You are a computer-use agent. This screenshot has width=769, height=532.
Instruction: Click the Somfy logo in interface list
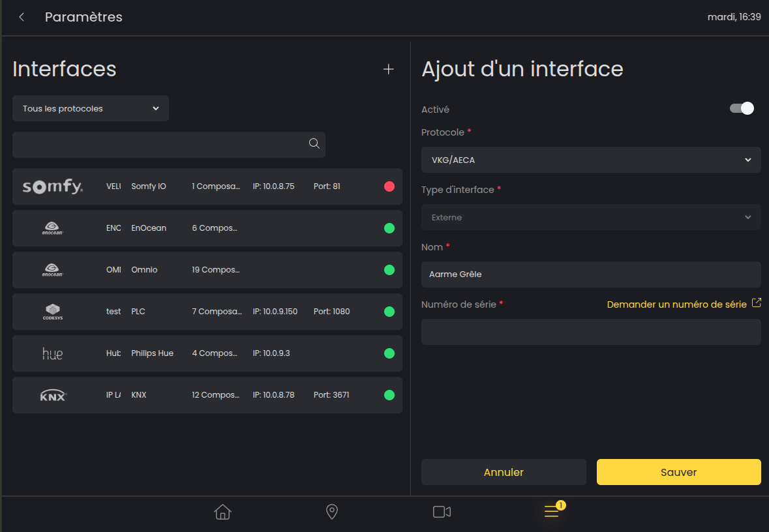pyautogui.click(x=53, y=187)
